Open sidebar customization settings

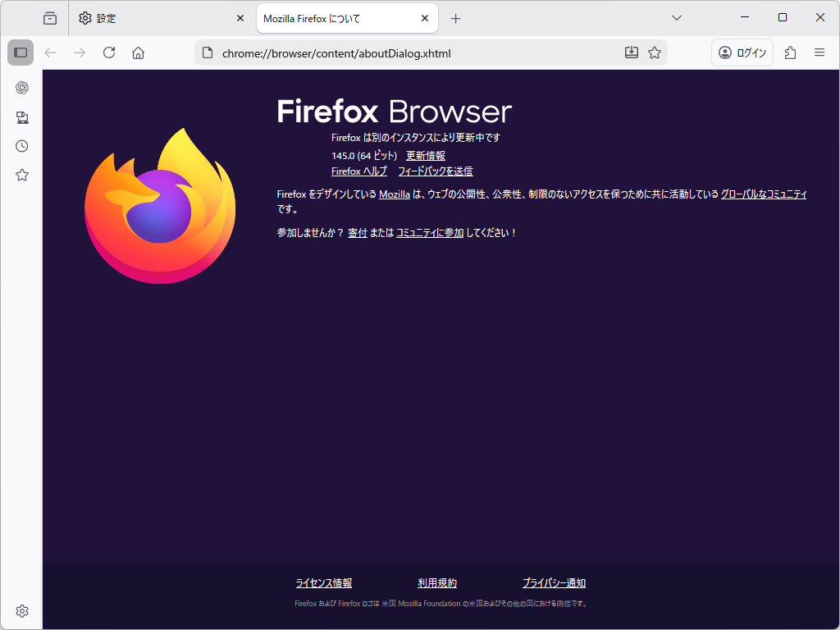[x=21, y=610]
